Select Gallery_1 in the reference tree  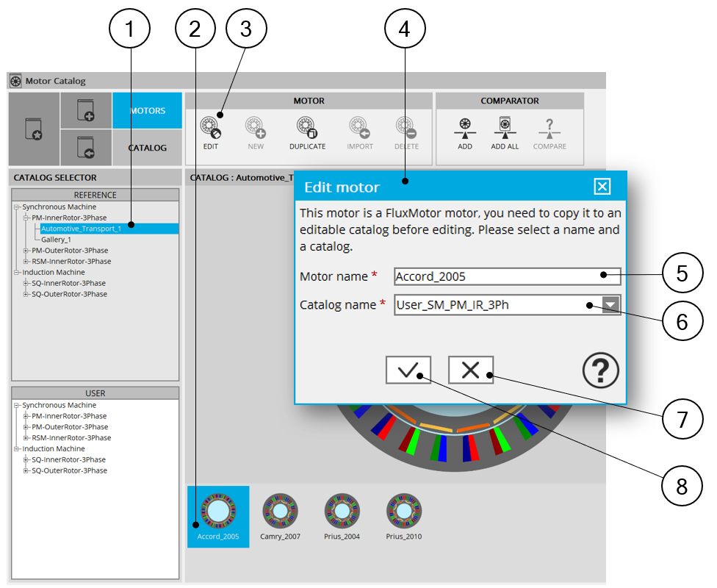tap(56, 240)
